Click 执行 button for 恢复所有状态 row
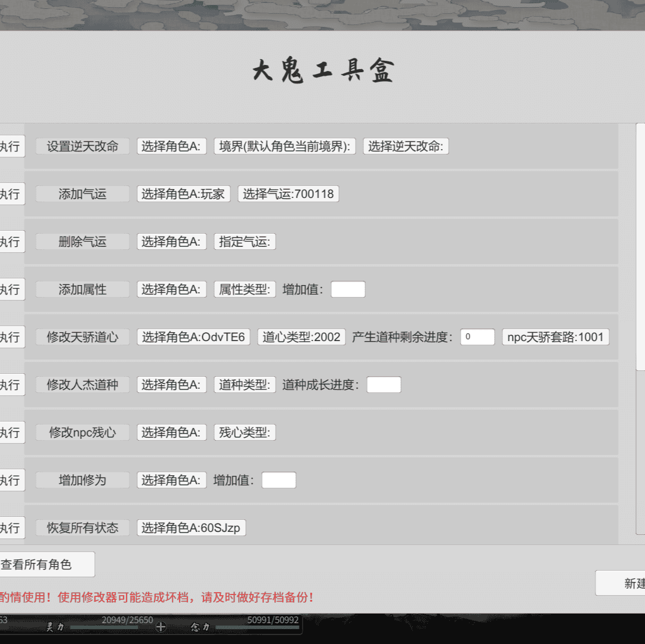This screenshot has width=645, height=644. click(x=11, y=528)
